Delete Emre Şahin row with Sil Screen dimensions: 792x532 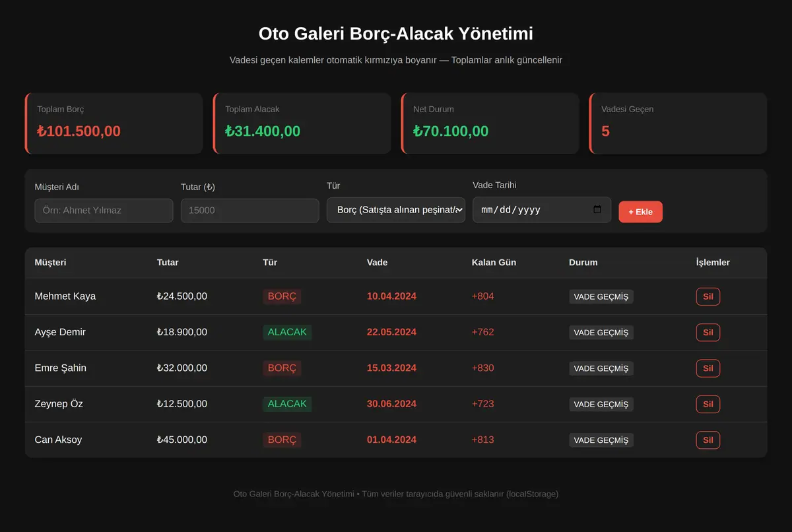[708, 368]
